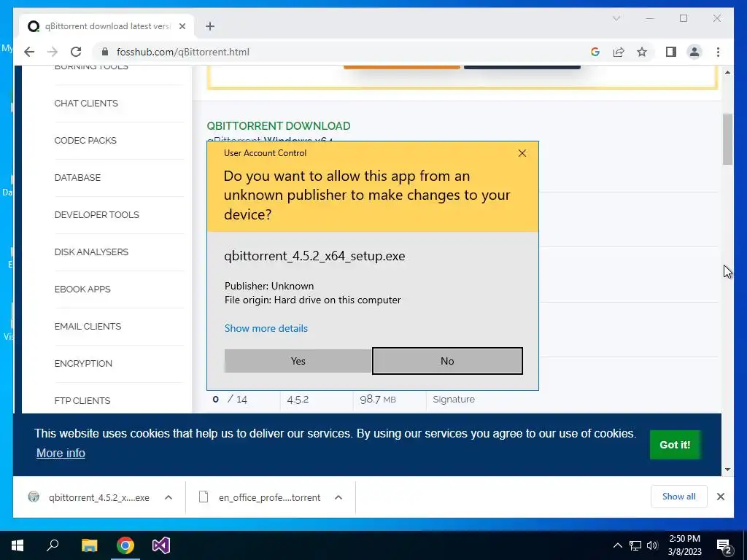The height and width of the screenshot is (560, 747).
Task: Open the notification center icon
Action: point(724,545)
